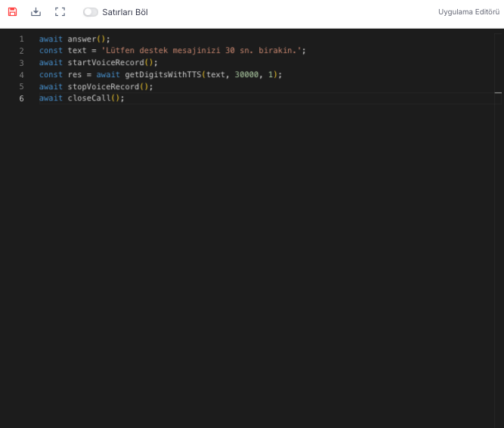Click the 'Lütfen destek mesajinizi' string literal

pyautogui.click(x=202, y=51)
